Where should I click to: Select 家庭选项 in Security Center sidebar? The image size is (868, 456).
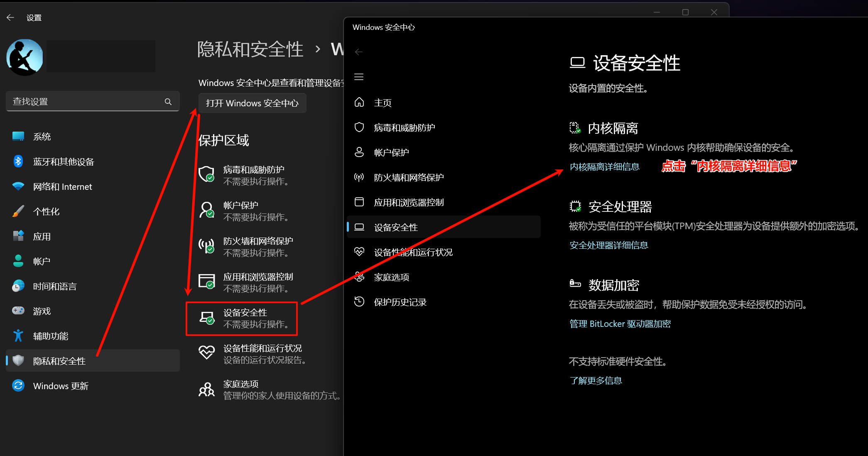tap(444, 277)
